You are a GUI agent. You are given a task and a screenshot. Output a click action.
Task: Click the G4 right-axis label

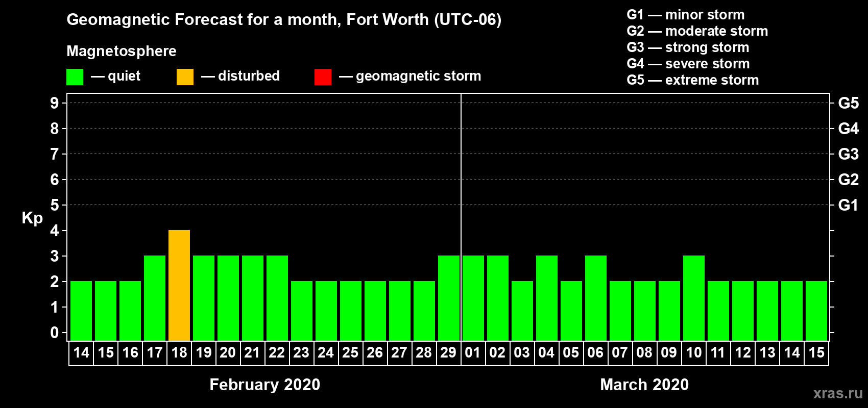point(849,129)
